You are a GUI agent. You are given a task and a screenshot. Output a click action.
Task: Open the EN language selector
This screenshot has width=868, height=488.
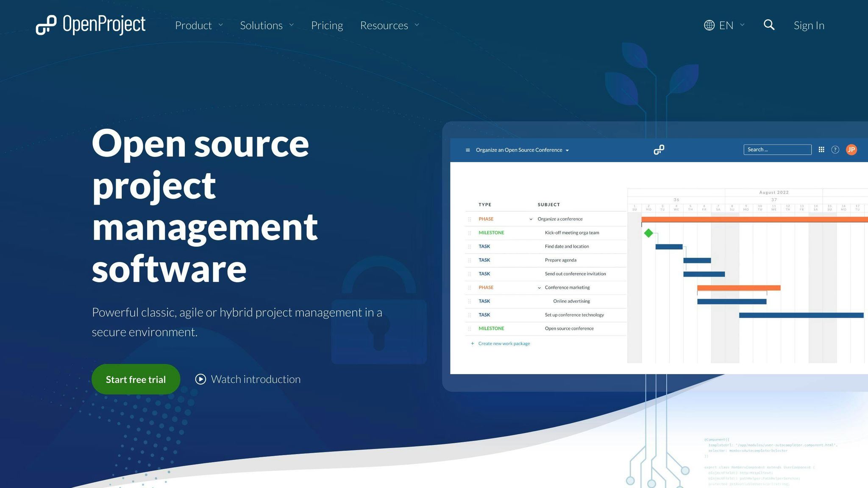point(726,25)
